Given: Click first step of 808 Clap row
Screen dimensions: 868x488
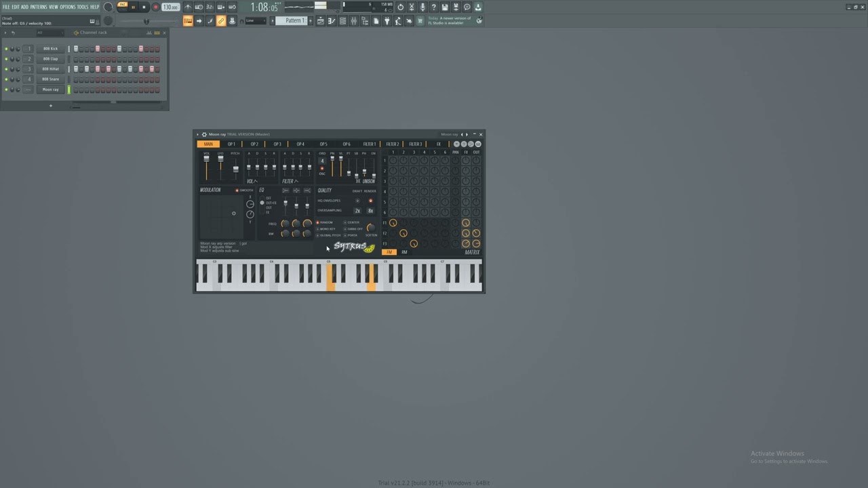Looking at the screenshot, I should (x=76, y=59).
